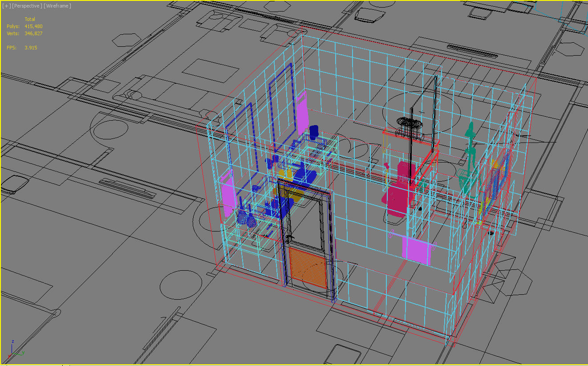
Task: Click the XYZ world axis tripod
Action: pos(16,348)
